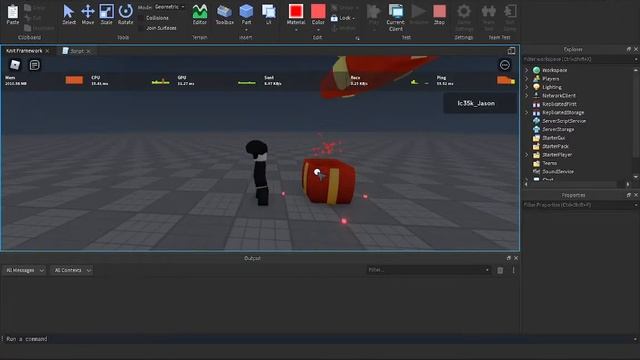Expand the Players tree node

pos(527,79)
